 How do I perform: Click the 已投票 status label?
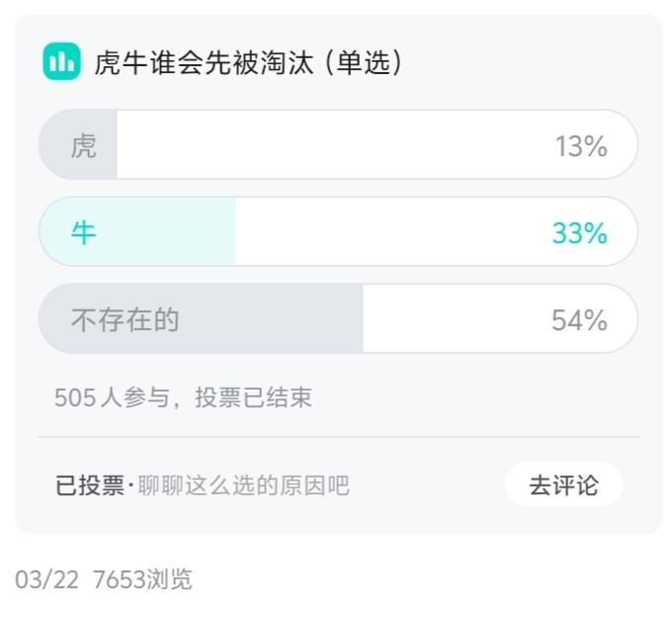[90, 485]
